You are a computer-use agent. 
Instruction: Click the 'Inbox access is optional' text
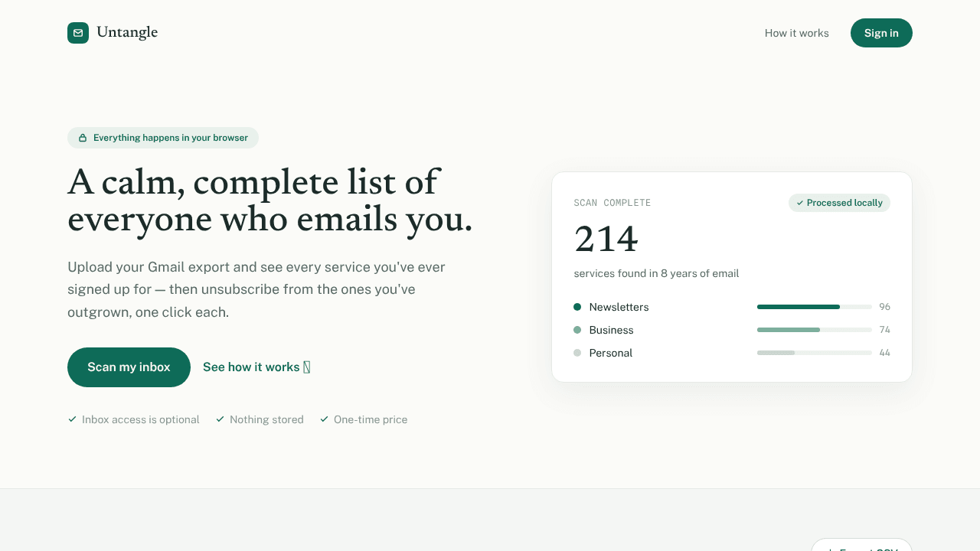coord(141,419)
